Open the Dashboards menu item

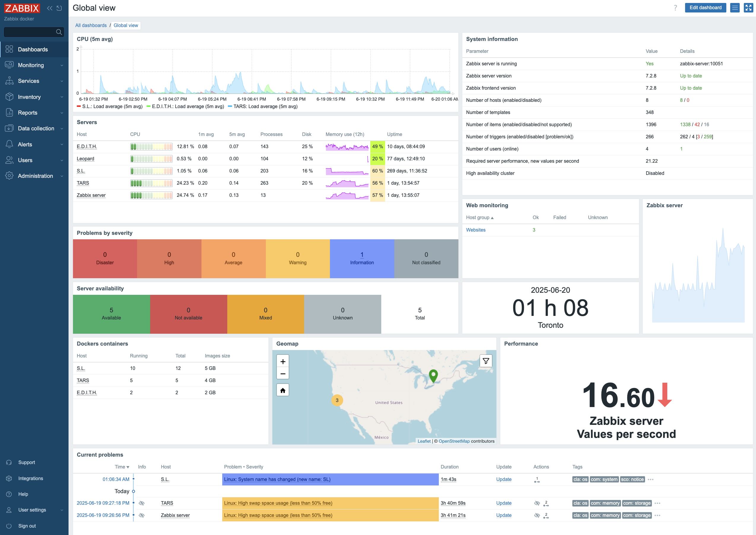point(33,49)
